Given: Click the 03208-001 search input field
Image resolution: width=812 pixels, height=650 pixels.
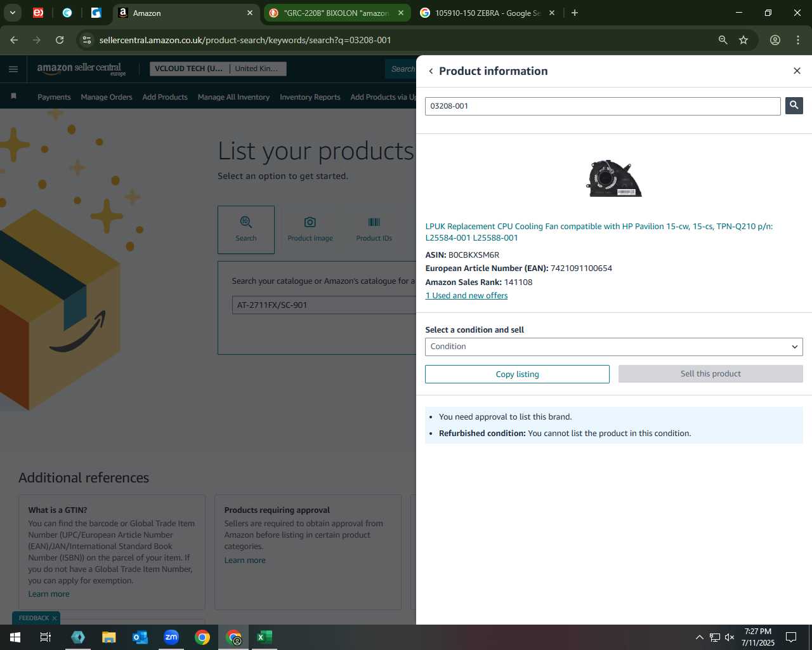Looking at the screenshot, I should coord(603,106).
